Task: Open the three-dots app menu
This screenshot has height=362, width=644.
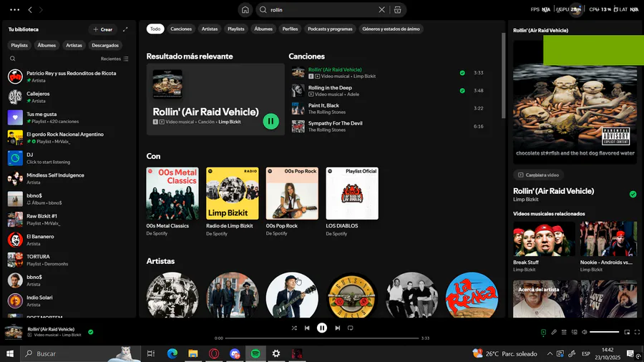Action: point(14,10)
